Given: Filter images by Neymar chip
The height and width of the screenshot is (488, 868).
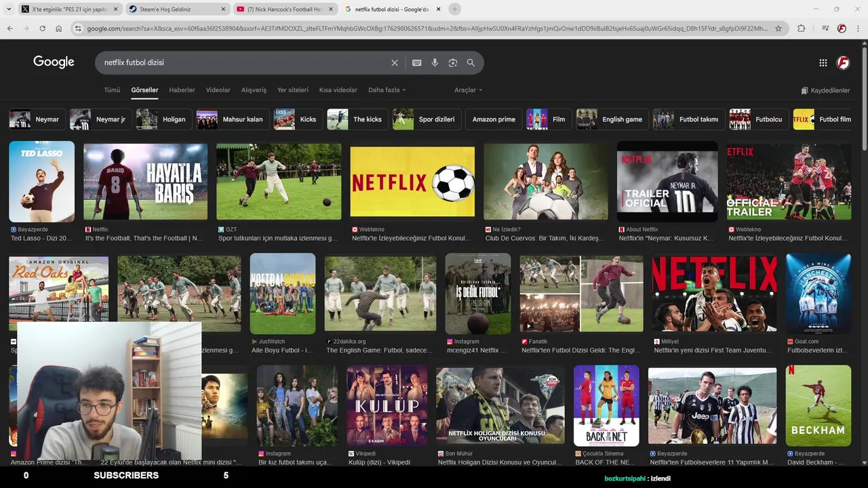Looking at the screenshot, I should 37,119.
